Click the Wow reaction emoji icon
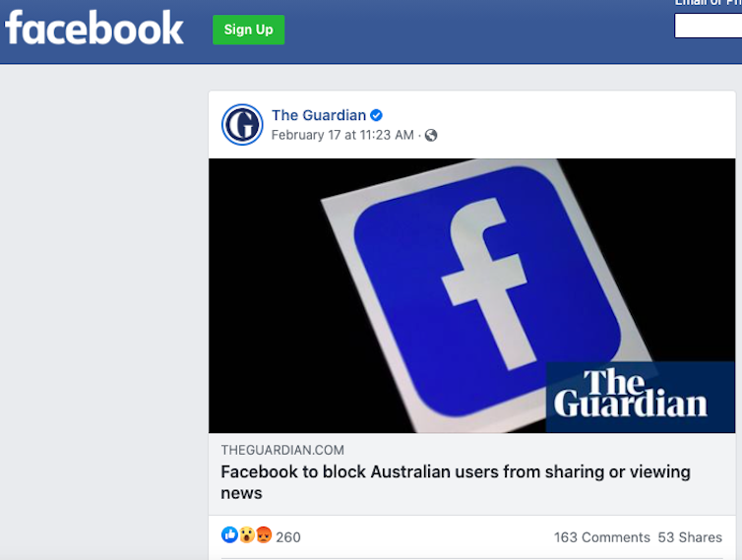Screen dimensions: 742x560 point(247,535)
